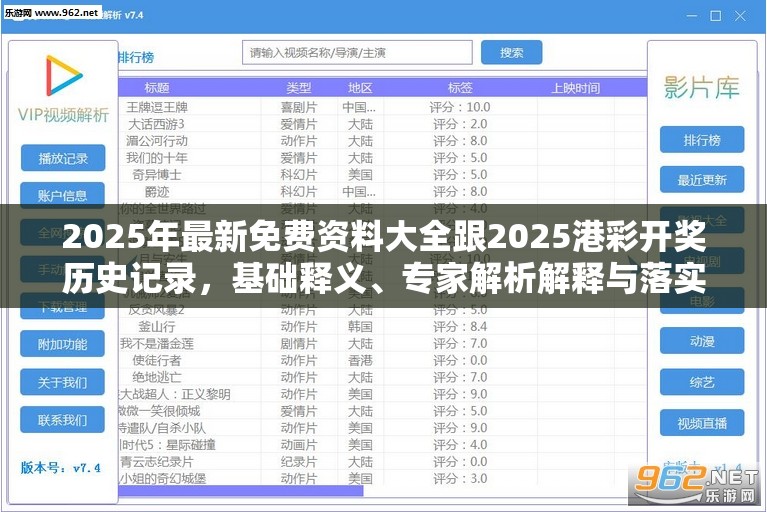Screen dimensions: 767x512
Task: Click the 评分：10.0 tag cell
Action: click(460, 107)
